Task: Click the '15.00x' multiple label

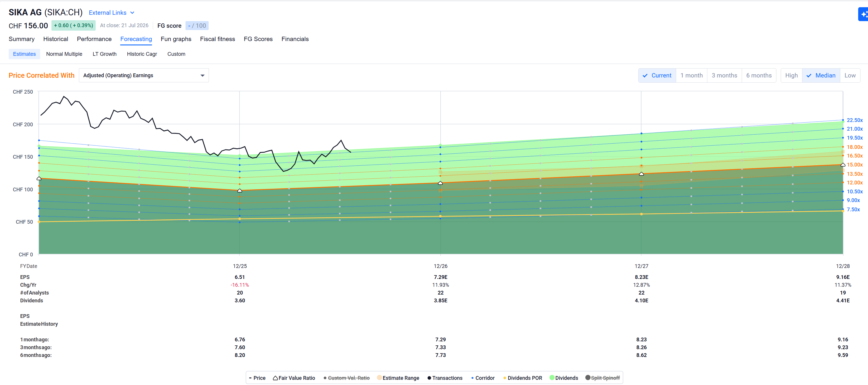Action: [x=854, y=164]
